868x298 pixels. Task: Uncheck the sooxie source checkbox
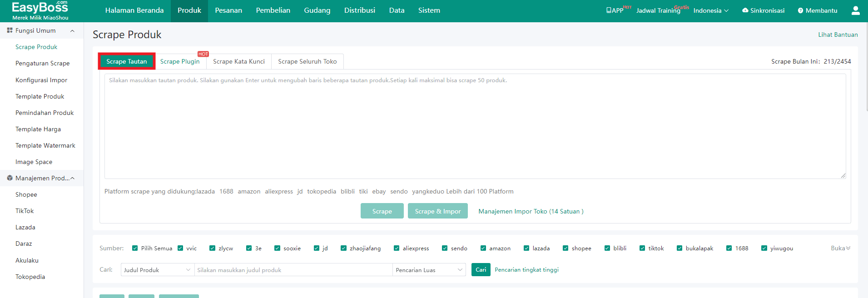(277, 248)
